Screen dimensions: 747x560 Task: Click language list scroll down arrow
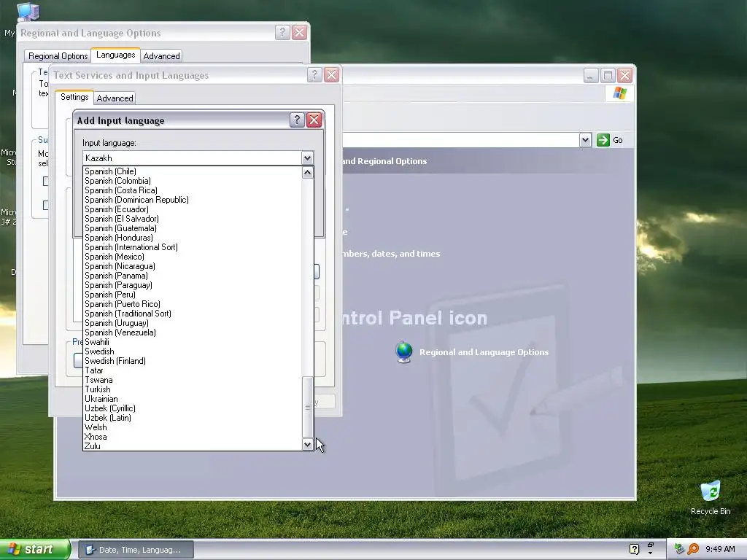pos(308,444)
